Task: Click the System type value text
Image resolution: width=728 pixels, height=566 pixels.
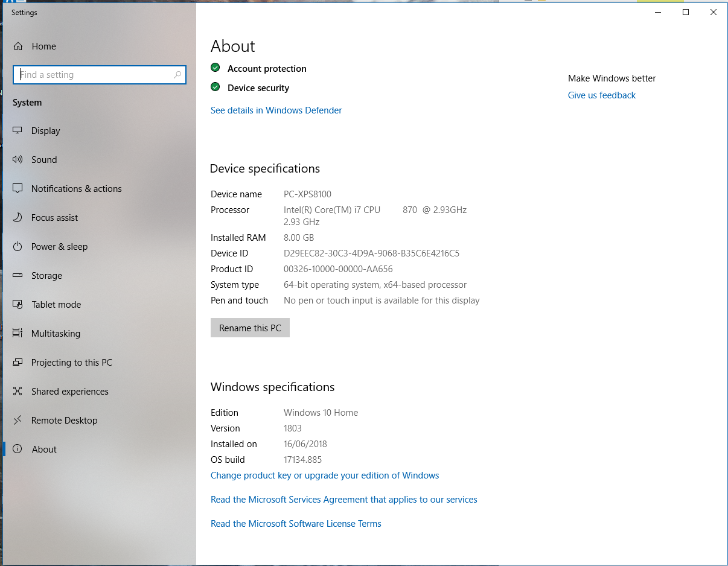Action: (375, 285)
